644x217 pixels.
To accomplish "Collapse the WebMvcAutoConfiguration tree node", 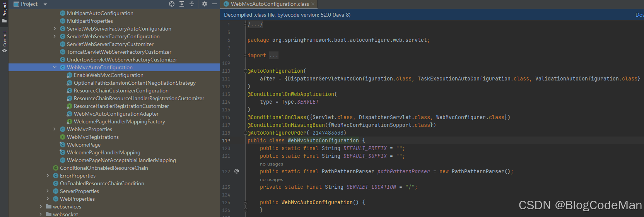I will pos(55,67).
